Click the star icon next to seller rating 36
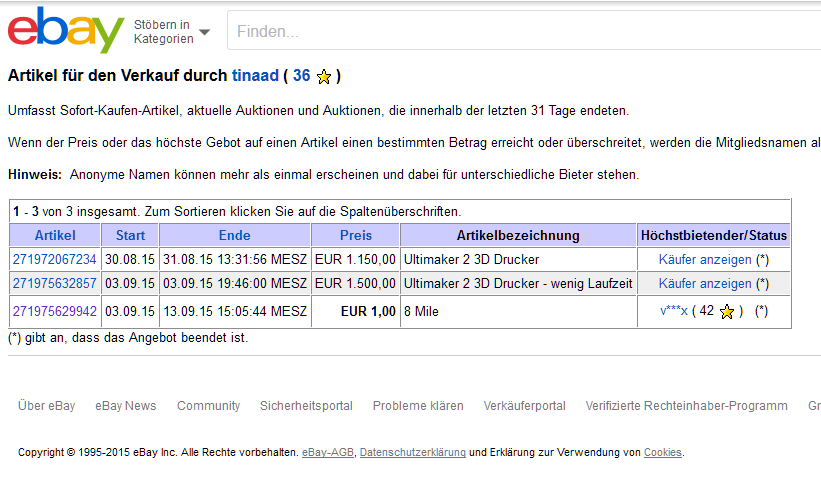Viewport: 821px width, 478px height. (x=324, y=77)
